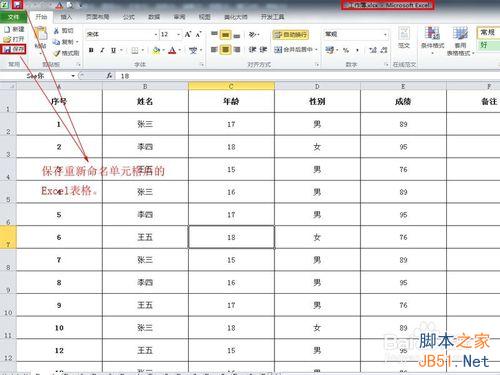Open the font size 12 dropdown
This screenshot has width=500, height=375.
pos(178,34)
